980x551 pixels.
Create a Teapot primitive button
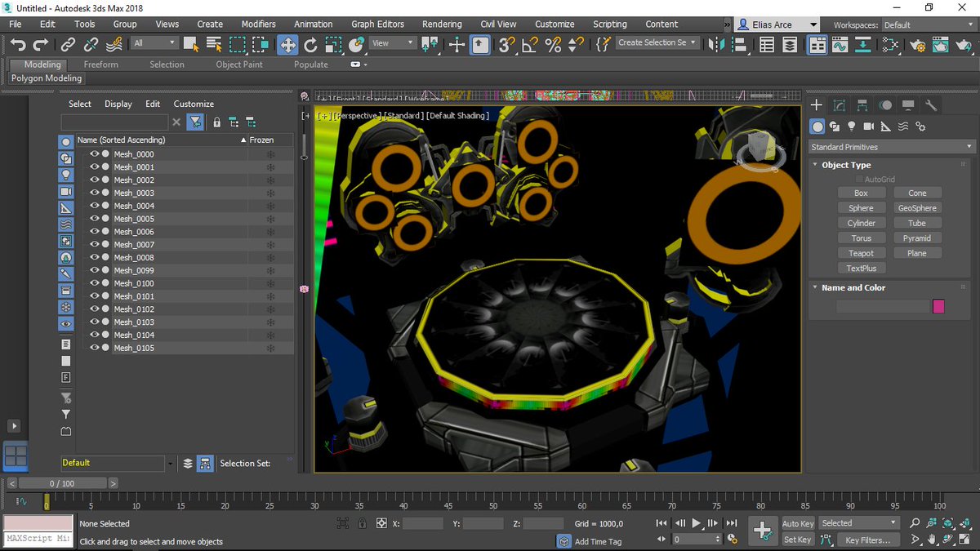pyautogui.click(x=861, y=253)
